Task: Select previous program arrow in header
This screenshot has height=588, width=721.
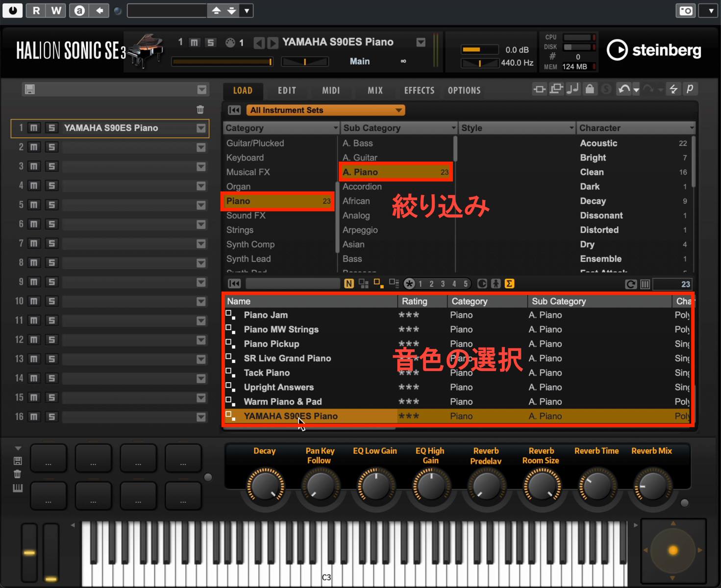Action: point(259,43)
